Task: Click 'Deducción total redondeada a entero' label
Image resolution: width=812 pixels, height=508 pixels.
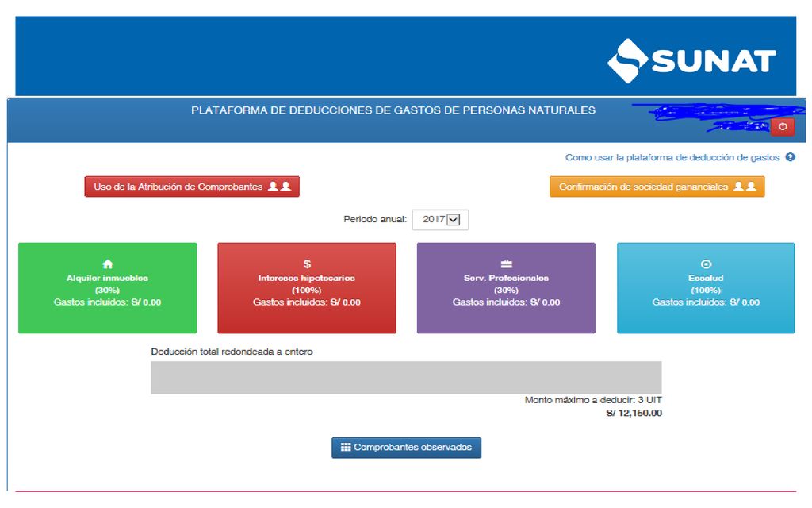Action: point(232,352)
